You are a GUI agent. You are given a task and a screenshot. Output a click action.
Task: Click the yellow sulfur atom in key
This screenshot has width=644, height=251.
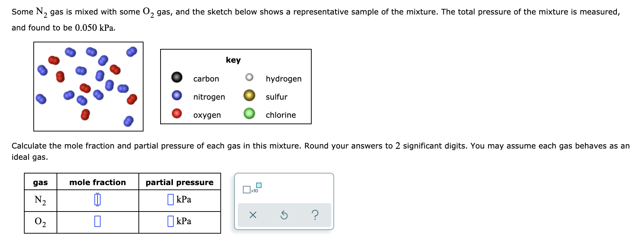coord(249,95)
